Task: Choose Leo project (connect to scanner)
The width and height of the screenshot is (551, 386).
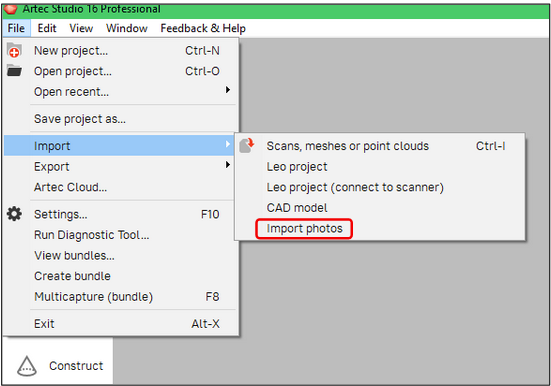Action: (x=355, y=187)
